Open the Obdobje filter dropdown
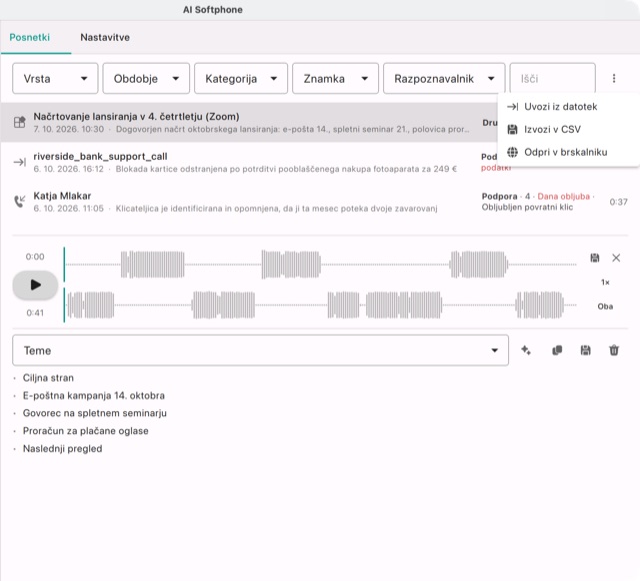The width and height of the screenshot is (640, 581). click(x=146, y=78)
